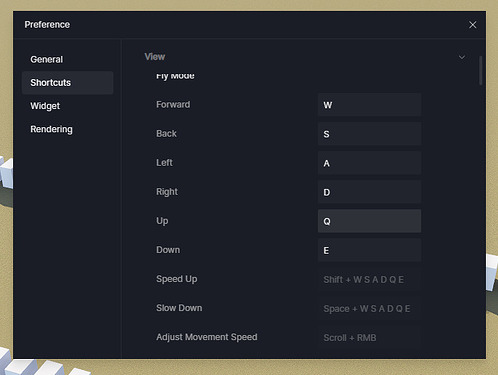This screenshot has width=498, height=375.
Task: Click the Forward label
Action: pyautogui.click(x=173, y=105)
